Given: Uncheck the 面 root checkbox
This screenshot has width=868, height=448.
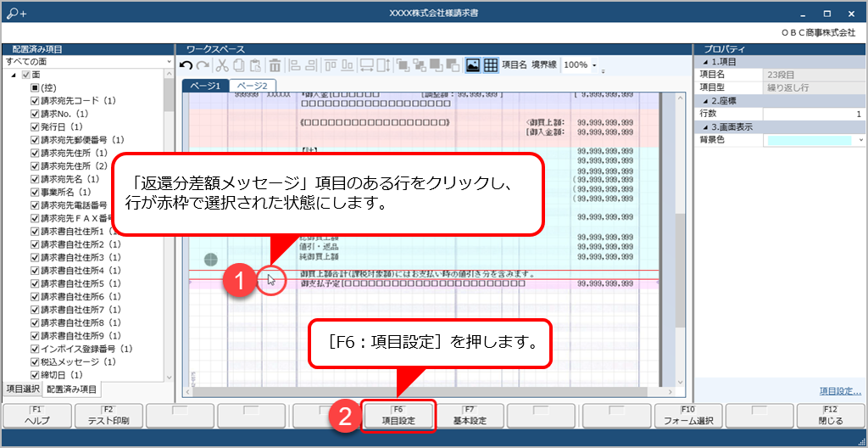Looking at the screenshot, I should click(x=25, y=75).
